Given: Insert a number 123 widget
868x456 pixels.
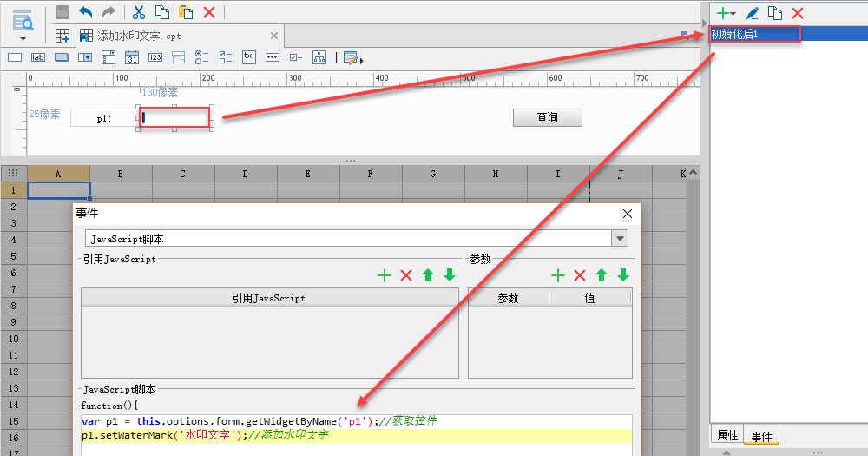Looking at the screenshot, I should (155, 57).
